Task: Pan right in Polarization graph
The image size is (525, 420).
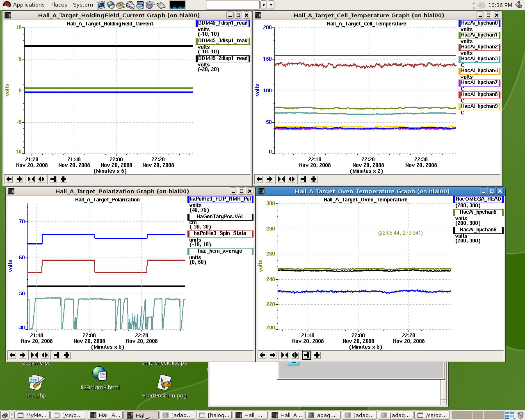Action: click(x=23, y=355)
